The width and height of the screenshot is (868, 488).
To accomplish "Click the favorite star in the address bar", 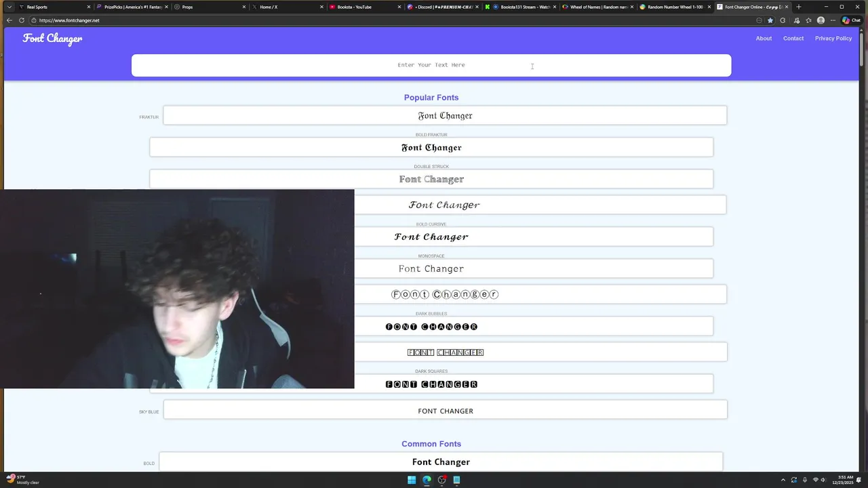I will point(770,20).
